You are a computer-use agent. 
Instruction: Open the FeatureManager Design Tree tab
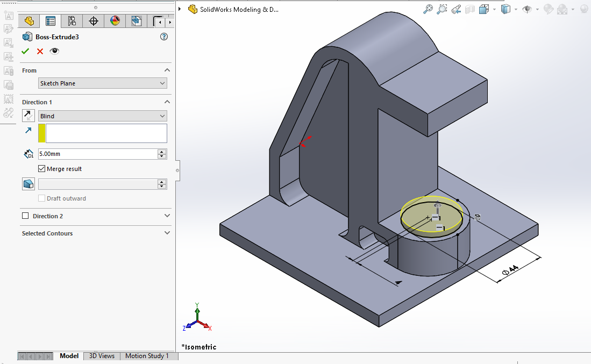pos(29,22)
